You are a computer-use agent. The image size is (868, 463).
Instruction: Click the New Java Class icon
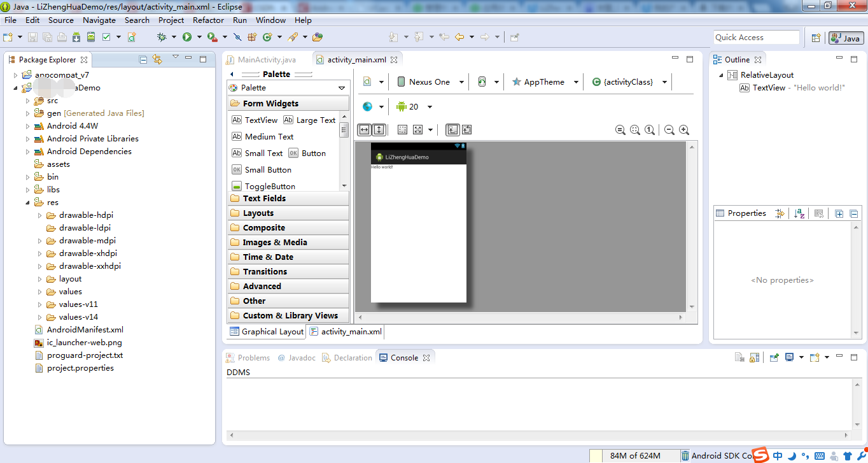tap(267, 37)
